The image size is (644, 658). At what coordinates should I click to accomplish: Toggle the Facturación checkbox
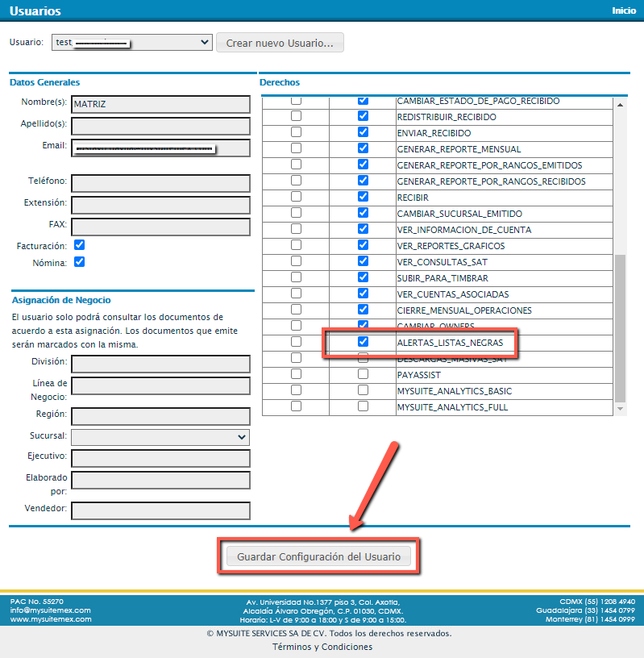tap(80, 245)
